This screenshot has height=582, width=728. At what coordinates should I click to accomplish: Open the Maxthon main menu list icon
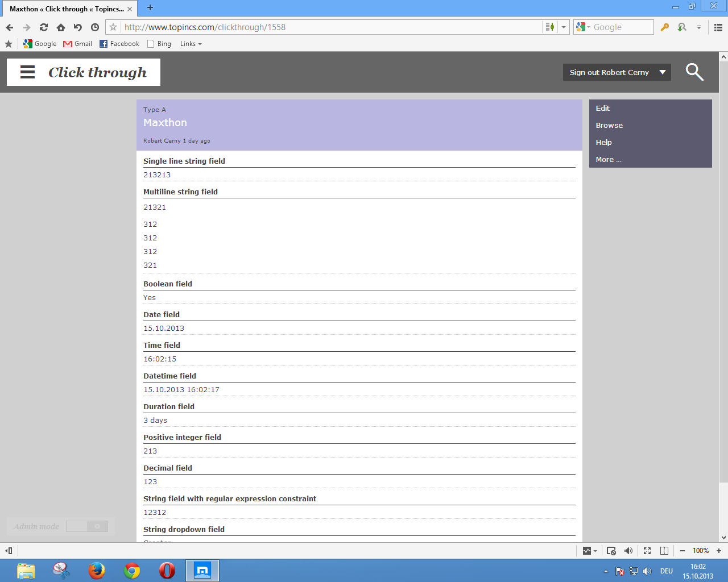click(x=718, y=27)
